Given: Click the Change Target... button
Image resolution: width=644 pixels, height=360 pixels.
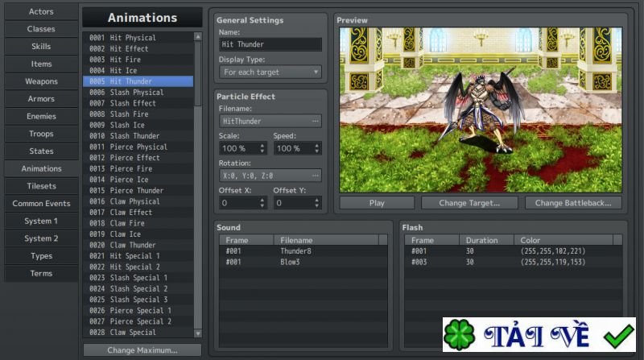Looking at the screenshot, I should (x=469, y=203).
